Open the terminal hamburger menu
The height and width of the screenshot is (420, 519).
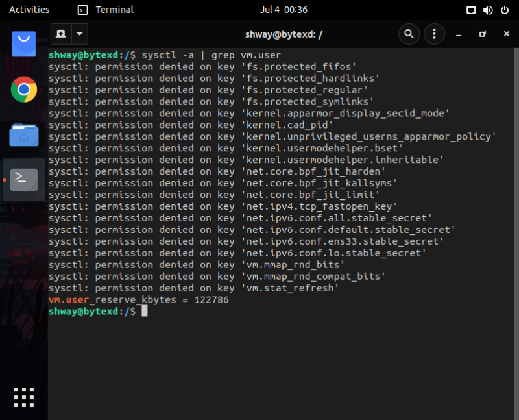(x=434, y=34)
